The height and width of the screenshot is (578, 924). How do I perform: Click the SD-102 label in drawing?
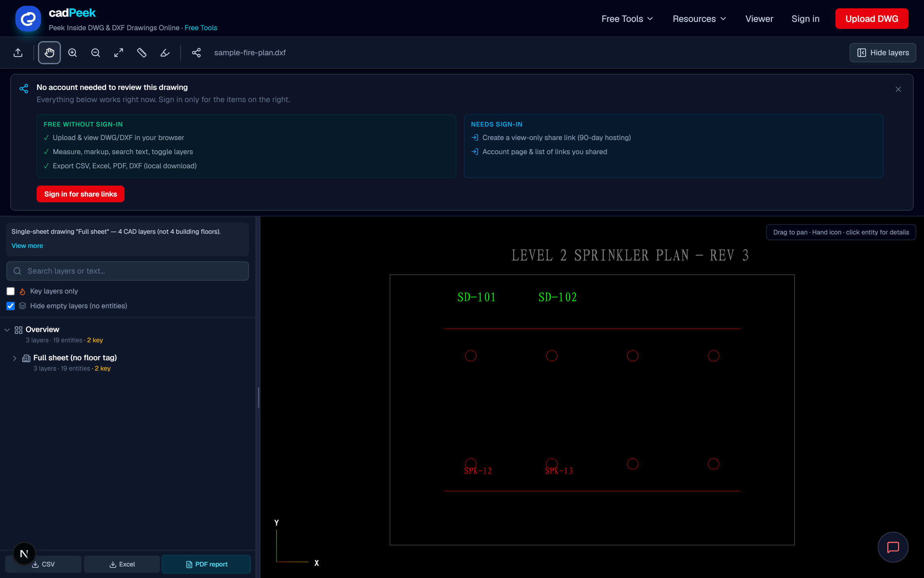pyautogui.click(x=558, y=297)
